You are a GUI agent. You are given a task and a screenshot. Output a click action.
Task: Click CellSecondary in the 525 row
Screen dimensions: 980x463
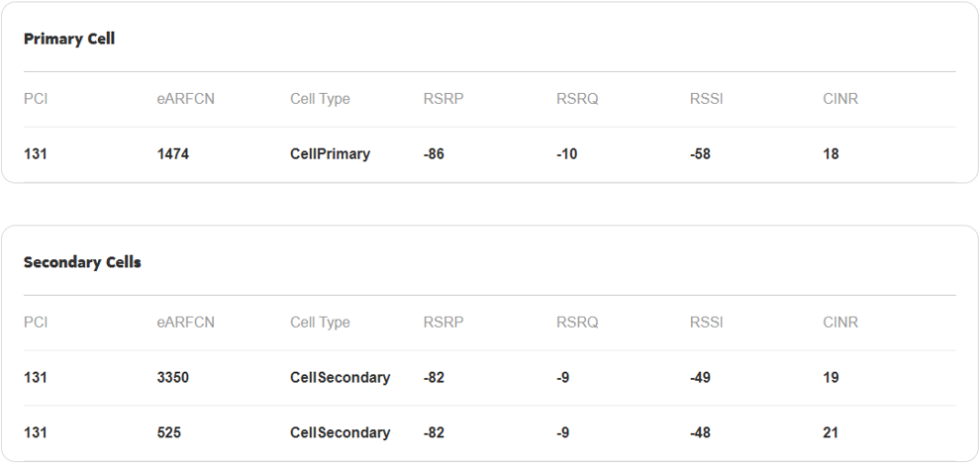pos(340,432)
